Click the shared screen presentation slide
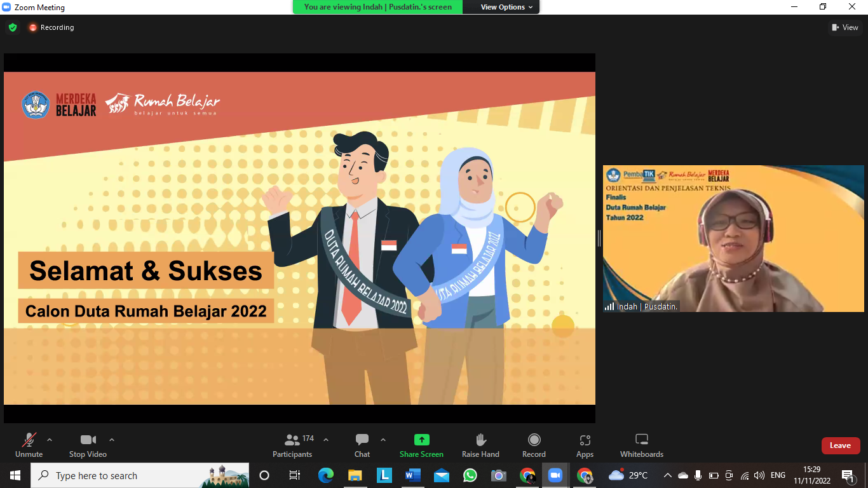Image resolution: width=868 pixels, height=488 pixels. point(299,238)
